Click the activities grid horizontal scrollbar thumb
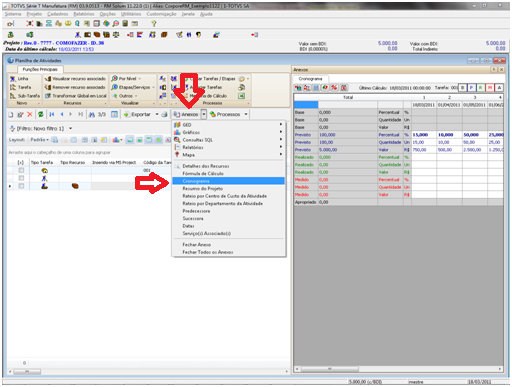Viewport: 512px width, 387px height. click(27, 371)
